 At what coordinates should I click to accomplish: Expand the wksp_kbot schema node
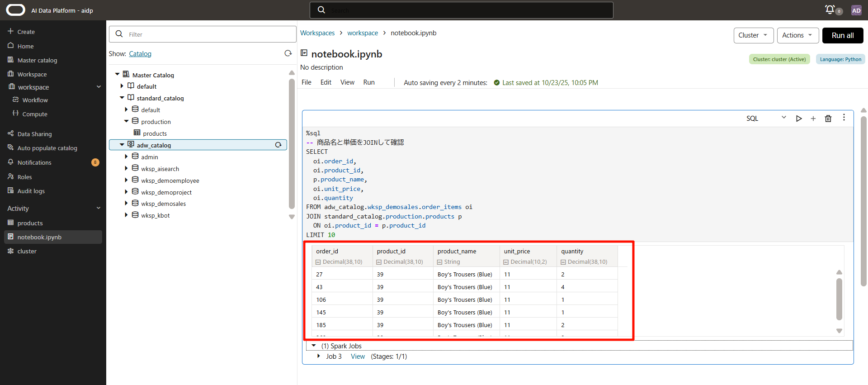[x=126, y=215]
